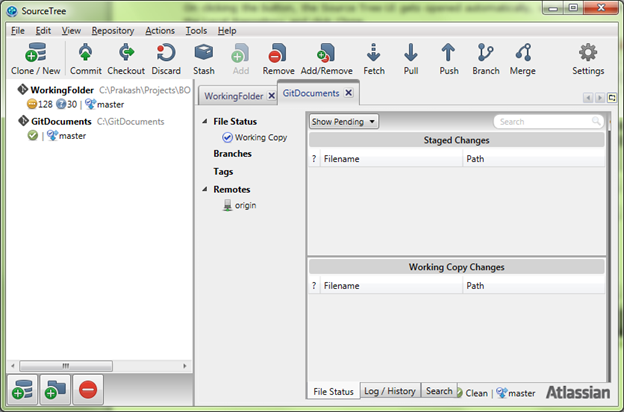The width and height of the screenshot is (624, 412).
Task: Click the magnifier icon in the search box
Action: click(596, 121)
